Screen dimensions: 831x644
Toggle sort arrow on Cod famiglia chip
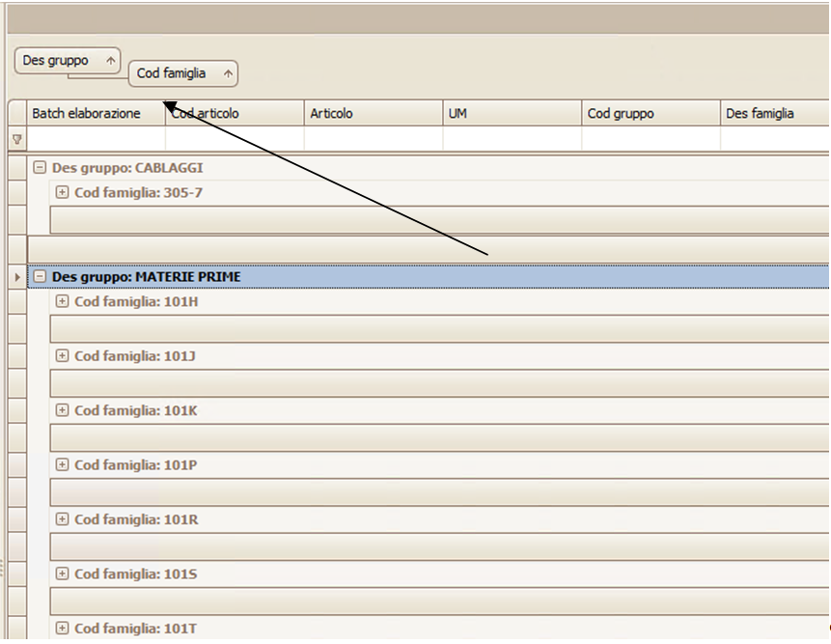click(227, 73)
